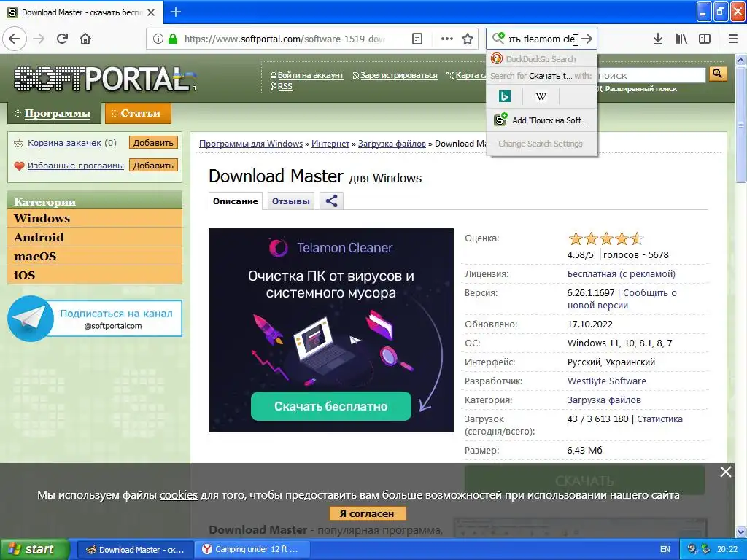Viewport: 747px width, 560px height.
Task: Open Загрузка файлов category link in details
Action: (604, 400)
